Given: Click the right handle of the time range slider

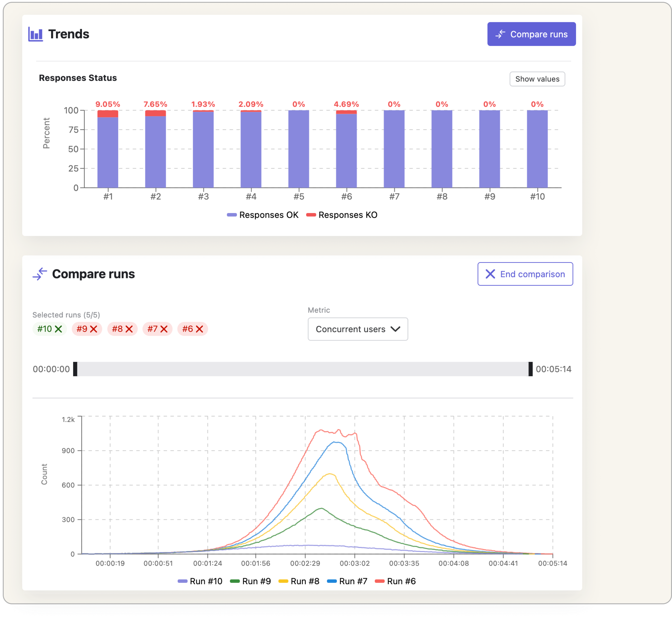Looking at the screenshot, I should coord(530,369).
